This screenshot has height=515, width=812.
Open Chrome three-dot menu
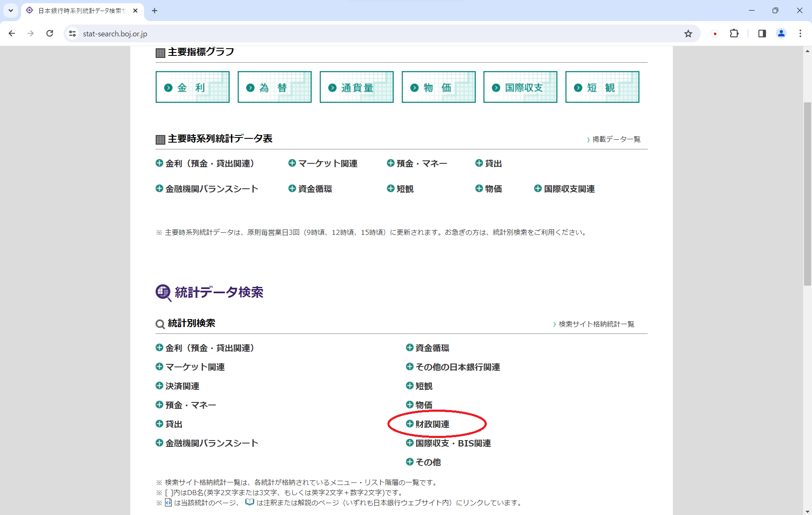click(x=800, y=34)
